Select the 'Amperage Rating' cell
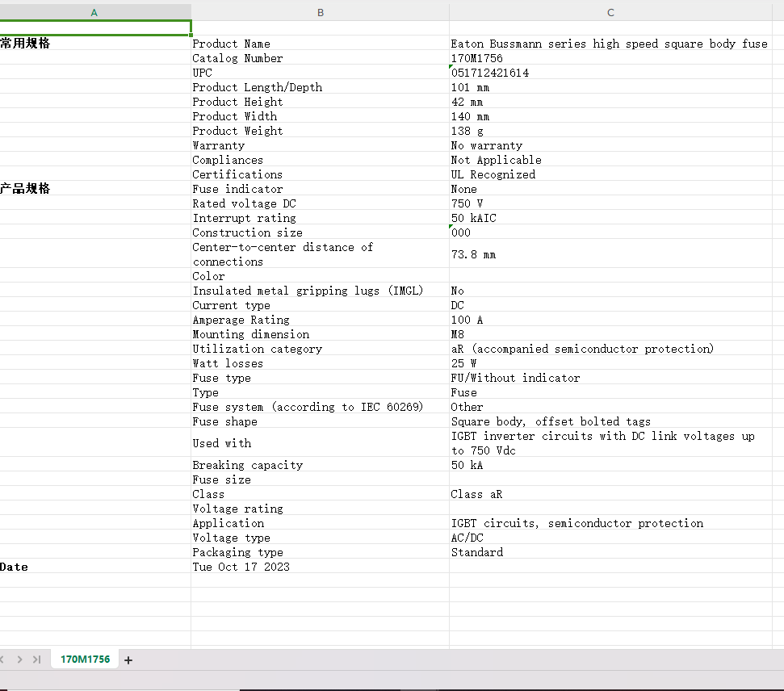Screen dimensions: 784x691 tap(320, 320)
